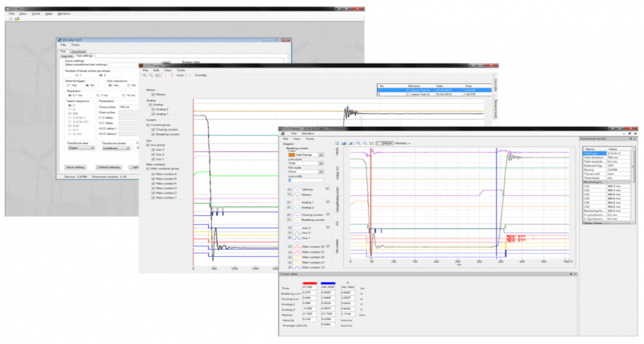644x344 pixels.
Task: Click the Motion curve icon in CATViewer legend
Action: [x=297, y=194]
